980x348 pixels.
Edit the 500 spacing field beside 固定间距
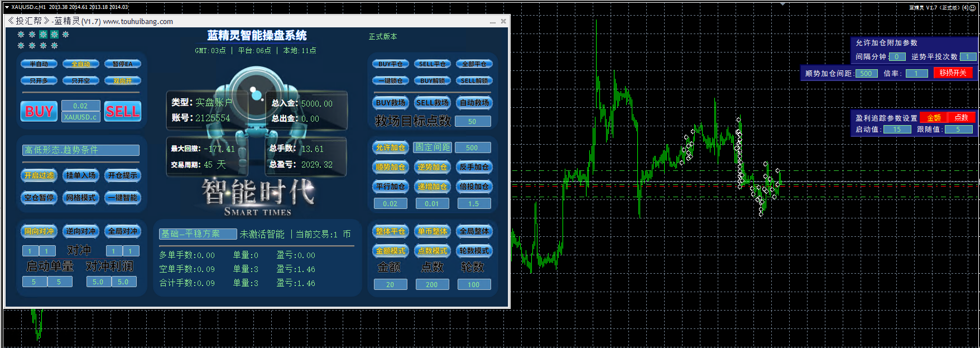point(473,147)
